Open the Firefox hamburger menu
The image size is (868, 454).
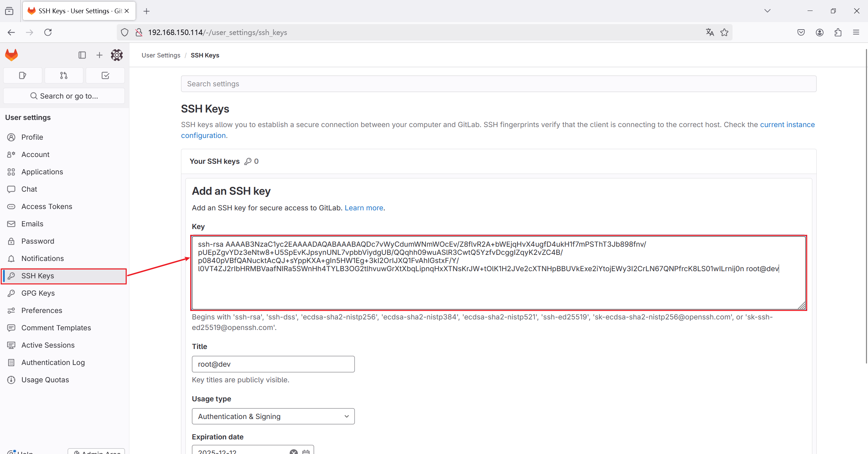856,32
